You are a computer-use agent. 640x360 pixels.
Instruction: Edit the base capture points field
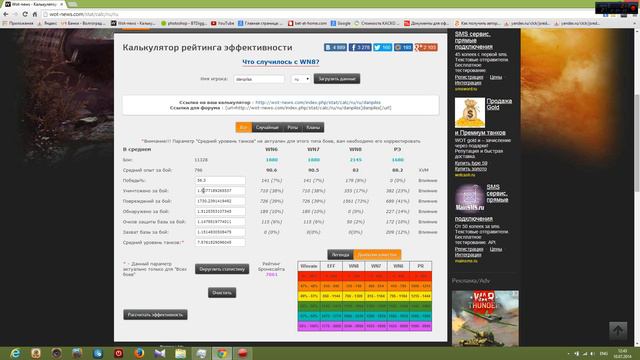tap(220, 232)
